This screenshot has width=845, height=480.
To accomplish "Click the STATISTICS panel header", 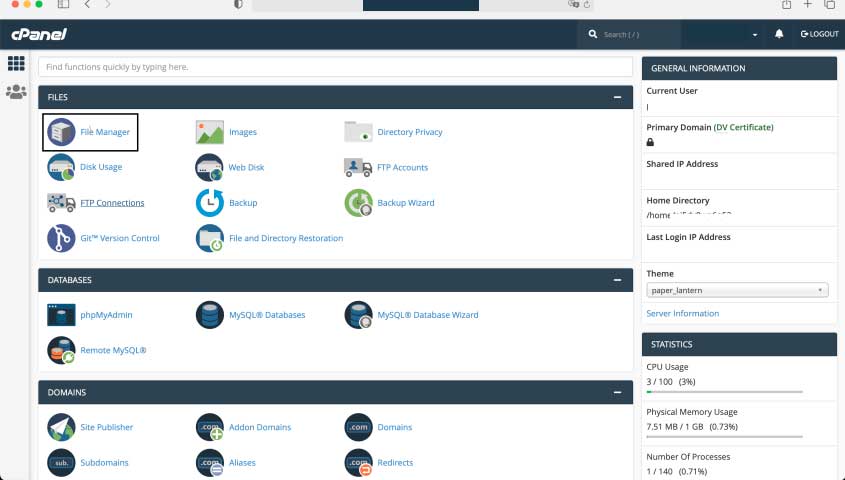I will click(x=739, y=345).
